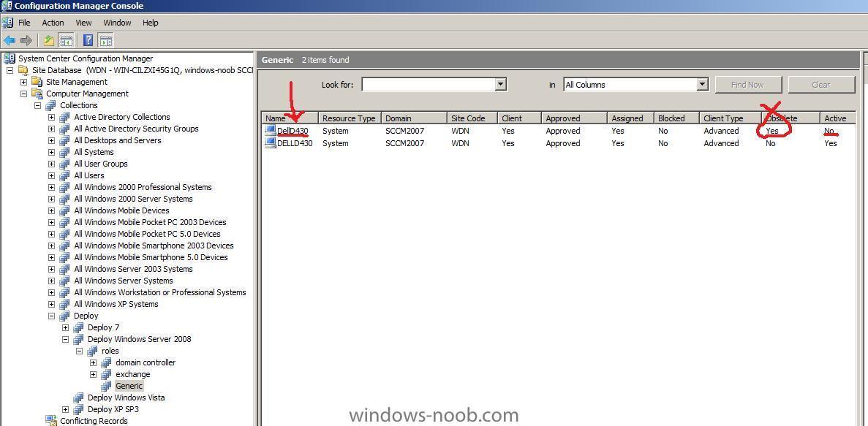Go back with the blue back arrow
Image resolution: width=868 pixels, height=426 pixels.
pyautogui.click(x=10, y=40)
